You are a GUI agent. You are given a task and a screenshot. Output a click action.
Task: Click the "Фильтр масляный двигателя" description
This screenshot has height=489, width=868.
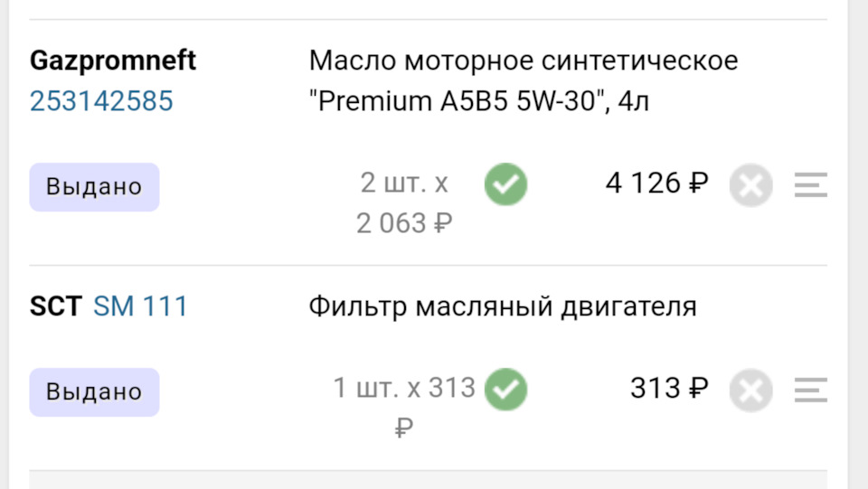pos(502,306)
